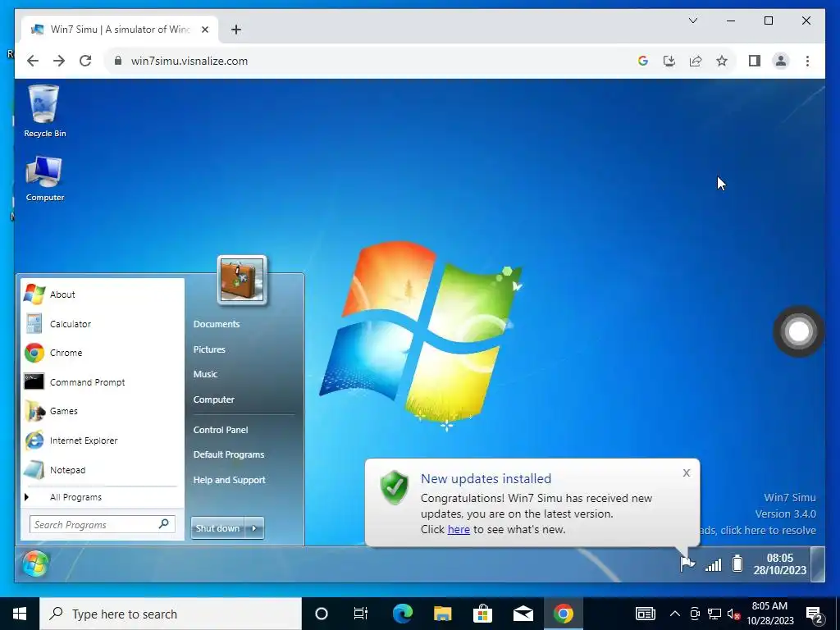This screenshot has width=840, height=630.
Task: Dismiss the New updates installed balloon
Action: click(687, 472)
